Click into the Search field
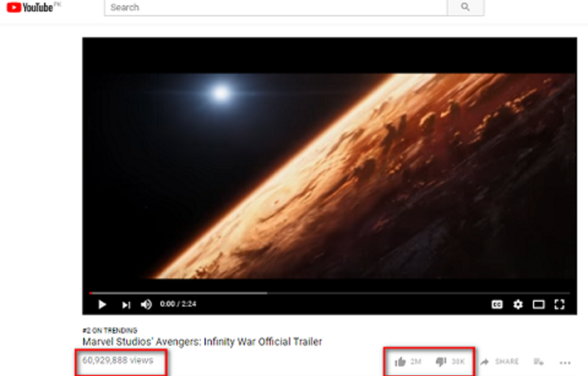Screen dimensions: 588x376 (276, 7)
